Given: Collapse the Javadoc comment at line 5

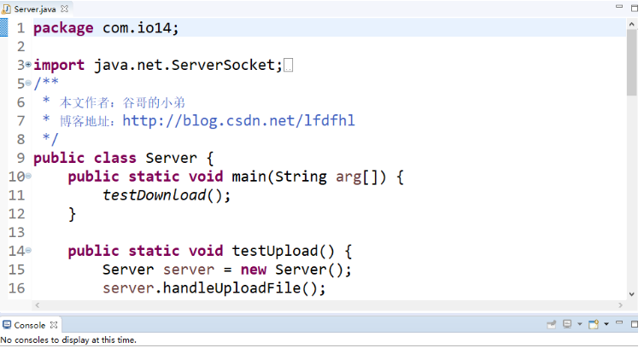Looking at the screenshot, I should point(28,83).
